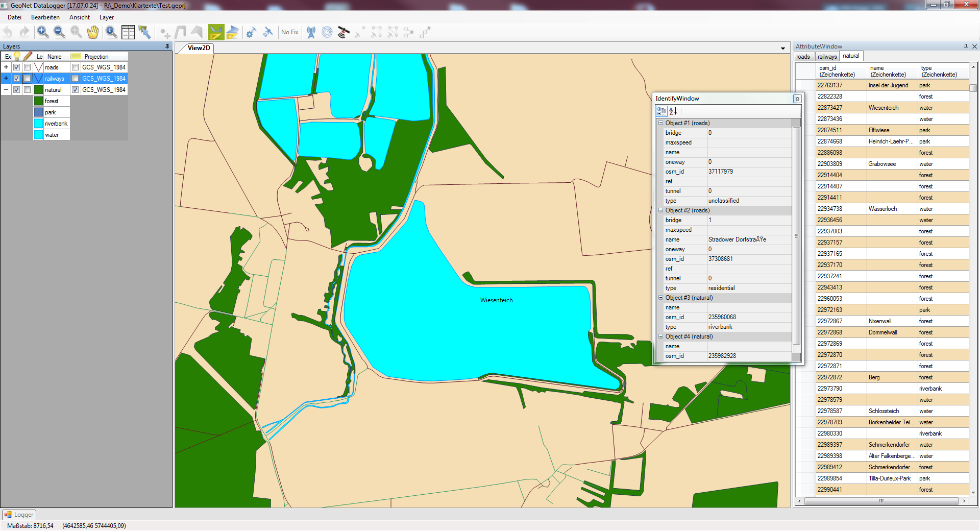Viewport: 980px width, 531px height.
Task: Open the View2D tab list dropdown arrow
Action: coord(783,49)
